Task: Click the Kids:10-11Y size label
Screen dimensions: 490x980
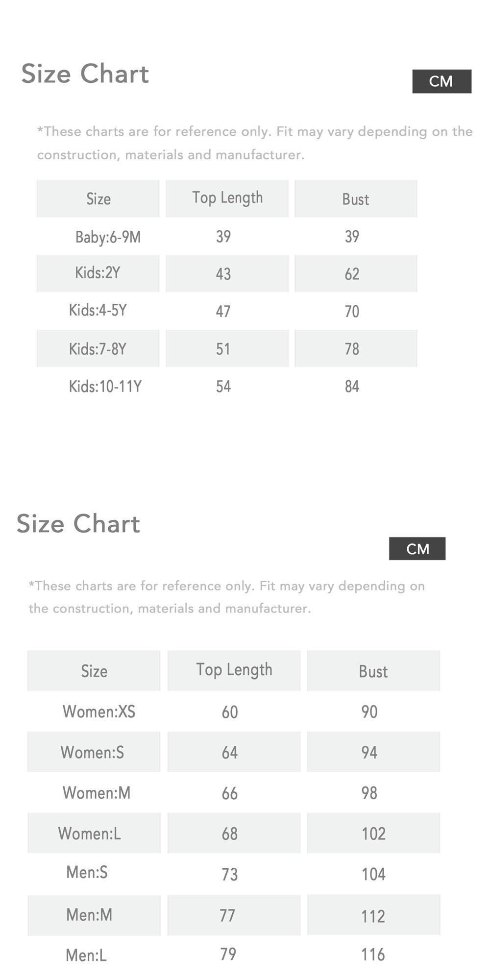Action: (105, 387)
